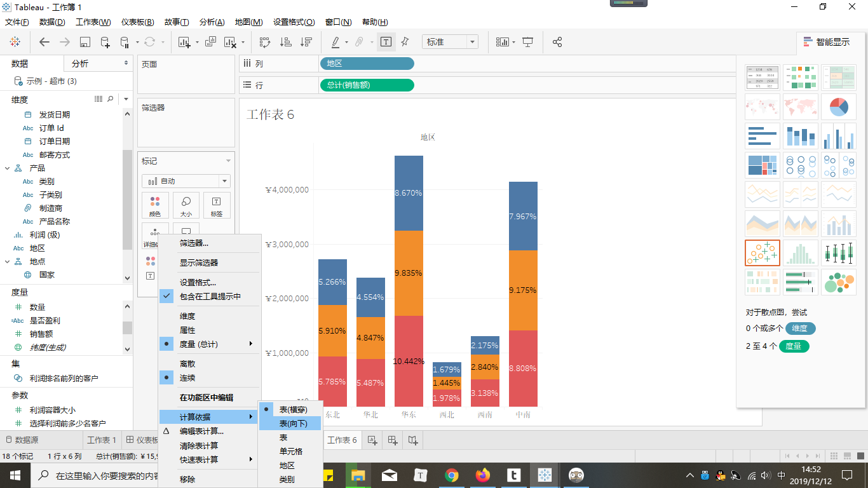The width and height of the screenshot is (868, 488).
Task: Click the 大小 size mark card
Action: coord(186,206)
